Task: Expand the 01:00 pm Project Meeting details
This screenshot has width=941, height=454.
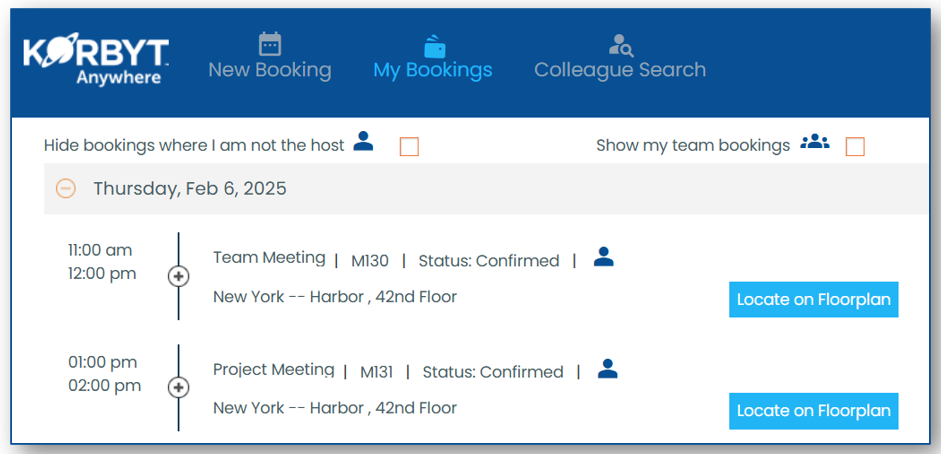Action: tap(179, 387)
